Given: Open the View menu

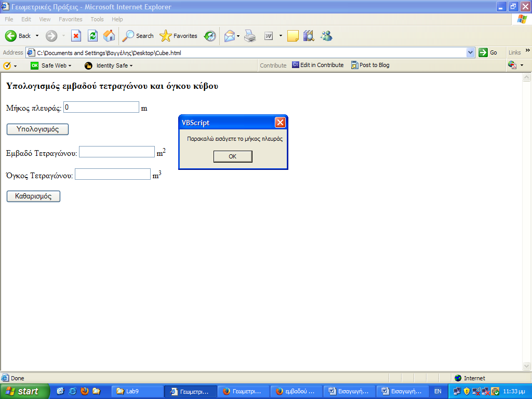Looking at the screenshot, I should [45, 19].
